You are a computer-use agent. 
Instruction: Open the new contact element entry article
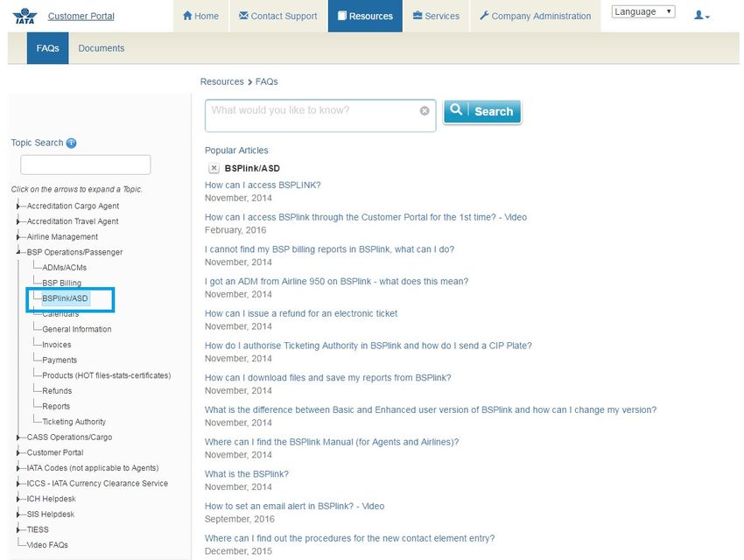[350, 538]
